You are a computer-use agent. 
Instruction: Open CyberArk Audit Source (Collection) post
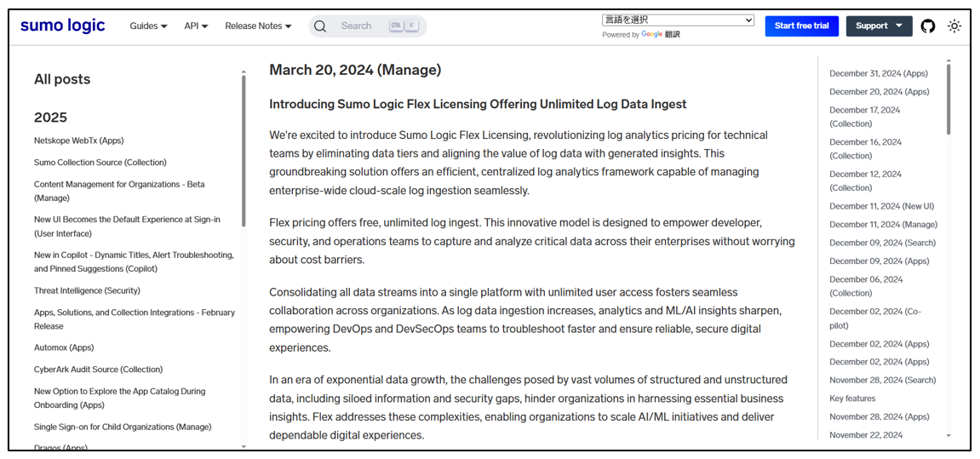[x=98, y=370]
